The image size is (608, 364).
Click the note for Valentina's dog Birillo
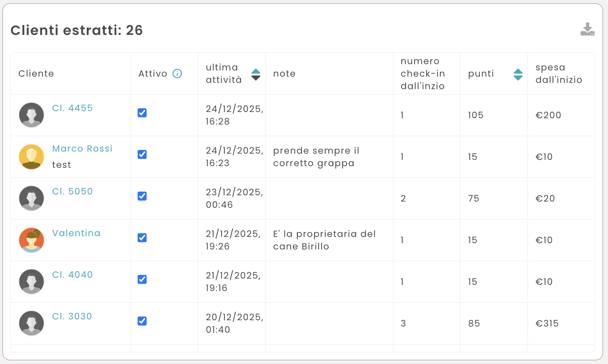point(324,240)
